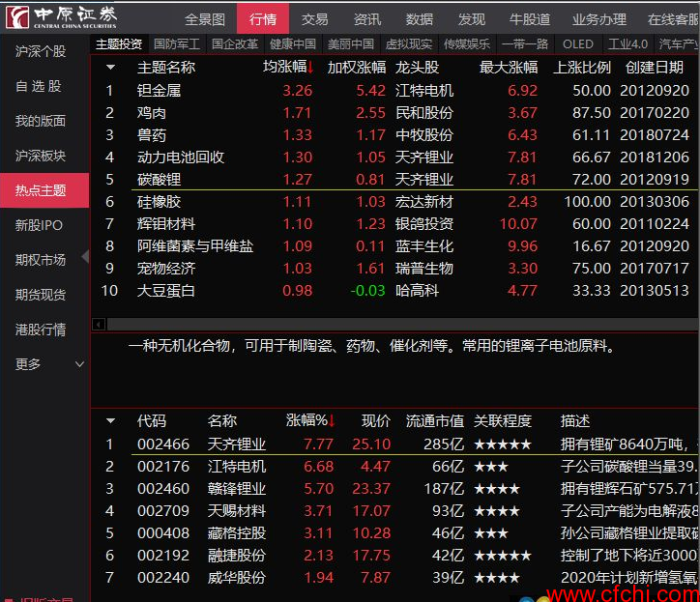Image resolution: width=700 pixels, height=602 pixels.
Task: Select stock 002240 威华股份
Action: (394, 578)
